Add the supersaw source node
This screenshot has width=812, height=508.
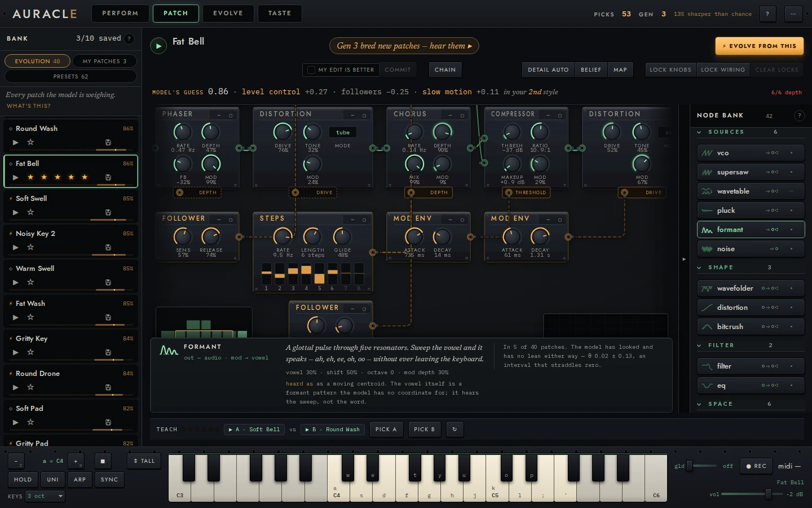click(x=751, y=172)
